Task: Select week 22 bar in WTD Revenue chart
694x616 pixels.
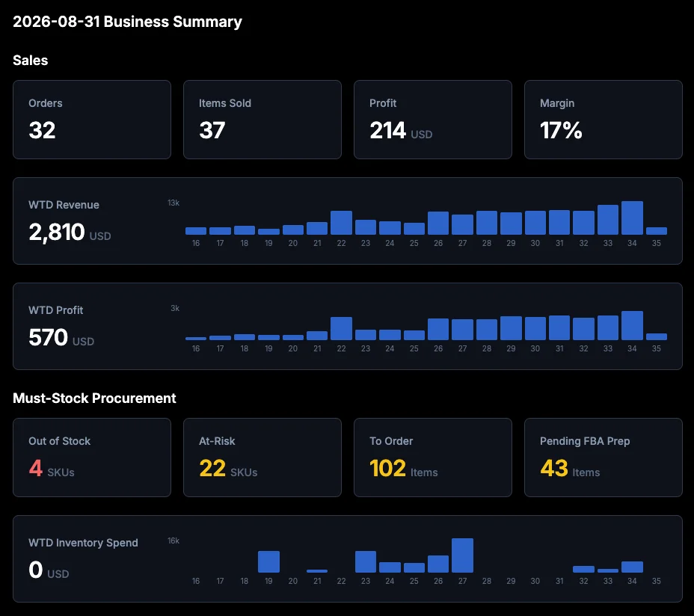Action: click(341, 223)
